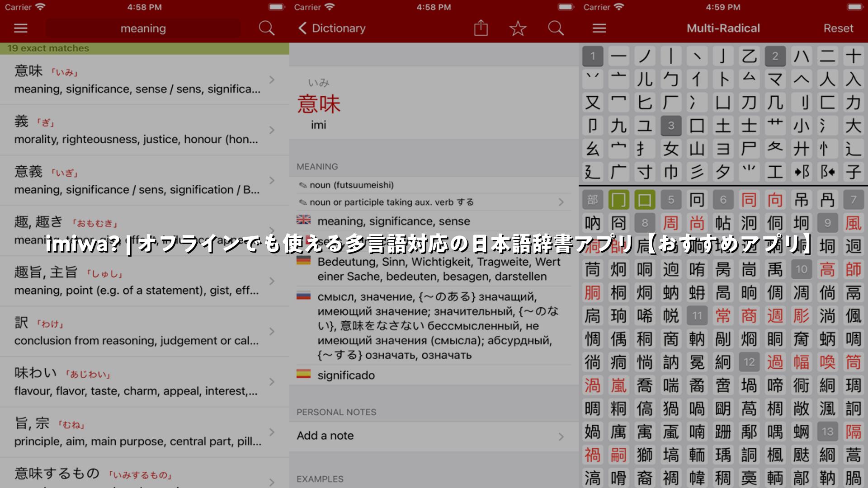Screen dimensions: 868x488
Task: Select radical 工
Action: (x=775, y=172)
